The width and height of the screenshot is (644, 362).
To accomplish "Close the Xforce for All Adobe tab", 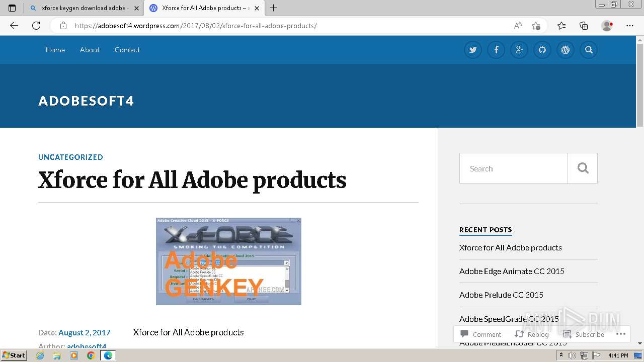I will (x=257, y=8).
